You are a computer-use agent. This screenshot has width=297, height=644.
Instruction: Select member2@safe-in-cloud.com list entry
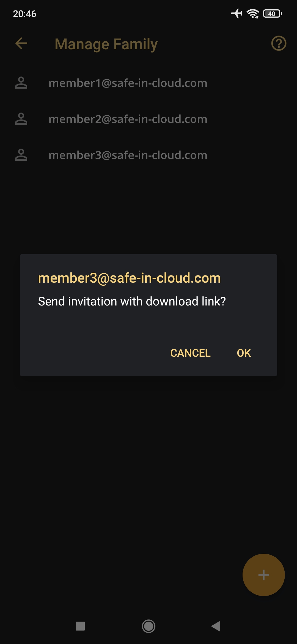tap(148, 119)
